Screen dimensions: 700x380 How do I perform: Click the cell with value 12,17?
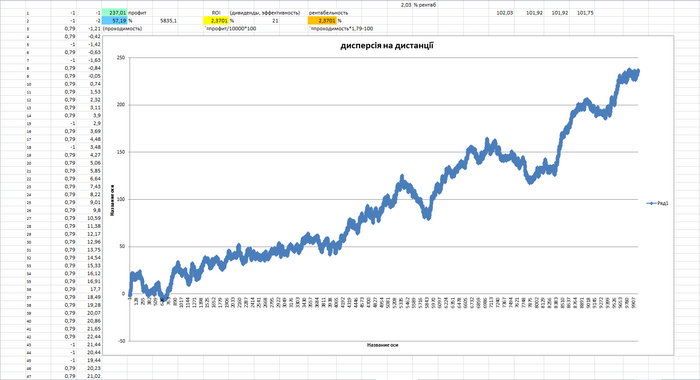(89, 234)
